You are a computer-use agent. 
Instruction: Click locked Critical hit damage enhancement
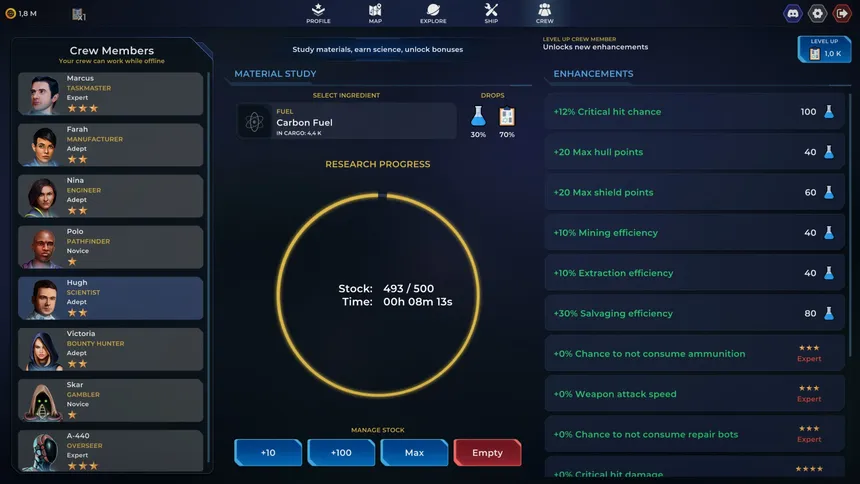(x=694, y=467)
